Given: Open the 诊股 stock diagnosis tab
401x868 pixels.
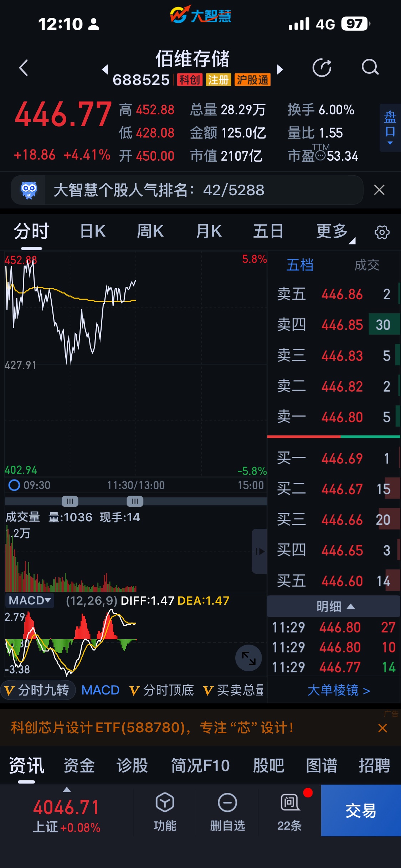Looking at the screenshot, I should 132,765.
